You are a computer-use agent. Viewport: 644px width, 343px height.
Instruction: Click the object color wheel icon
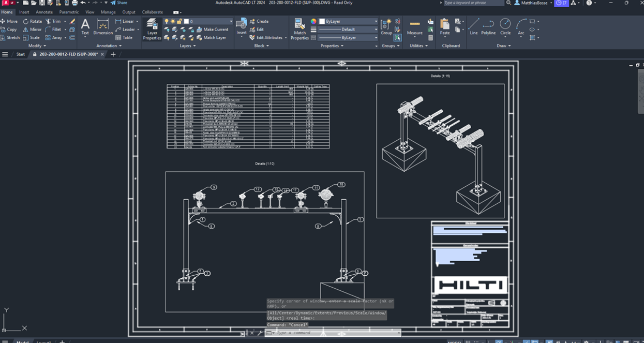click(x=313, y=21)
